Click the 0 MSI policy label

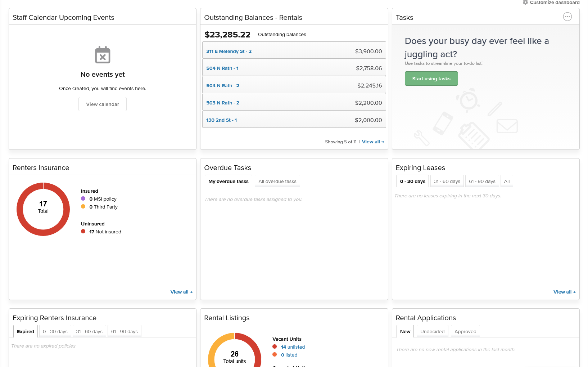point(103,199)
